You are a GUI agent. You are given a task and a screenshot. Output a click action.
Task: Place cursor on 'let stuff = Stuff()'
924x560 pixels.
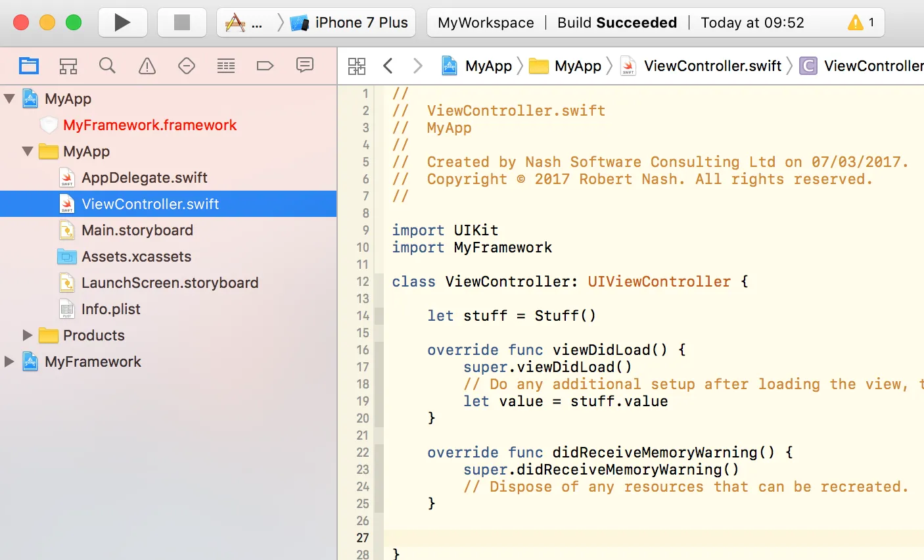click(x=511, y=316)
